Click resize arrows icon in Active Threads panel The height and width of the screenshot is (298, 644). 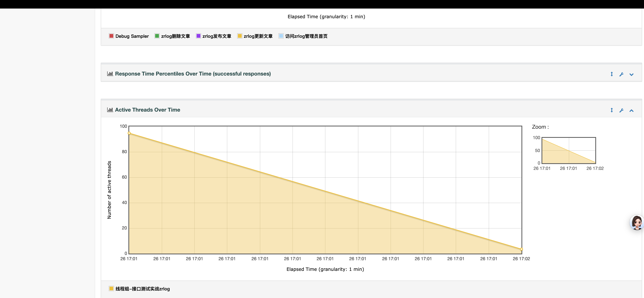click(611, 110)
